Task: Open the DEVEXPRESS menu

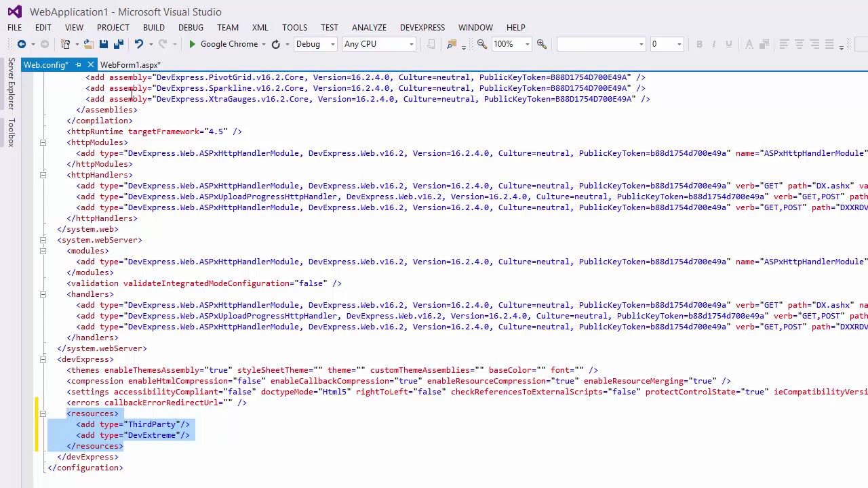Action: [x=422, y=28]
